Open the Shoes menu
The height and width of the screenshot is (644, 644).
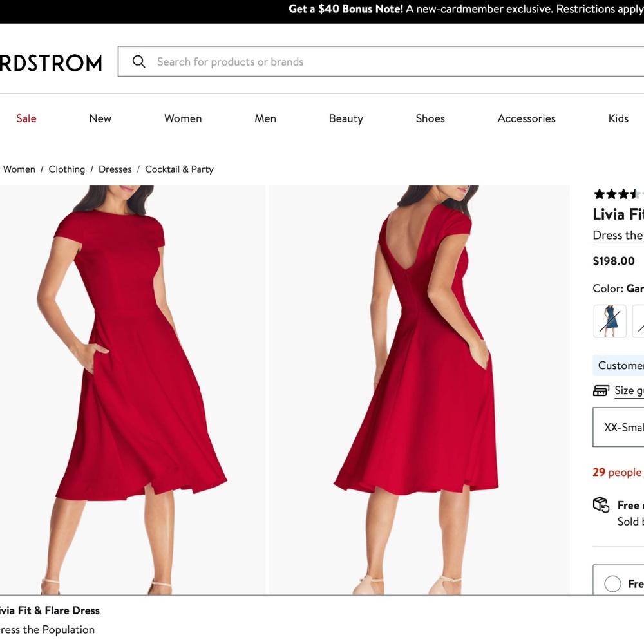[x=430, y=118]
